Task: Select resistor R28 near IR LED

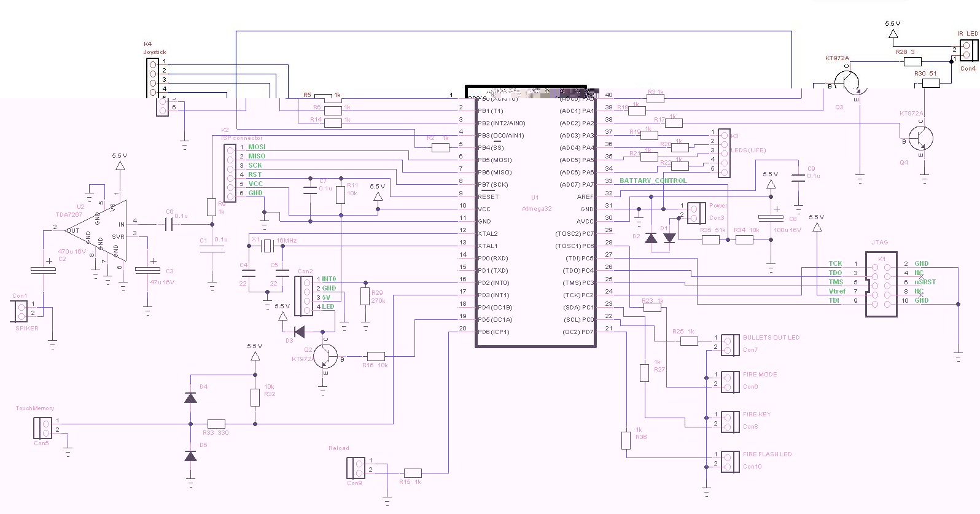Action: 912,61
